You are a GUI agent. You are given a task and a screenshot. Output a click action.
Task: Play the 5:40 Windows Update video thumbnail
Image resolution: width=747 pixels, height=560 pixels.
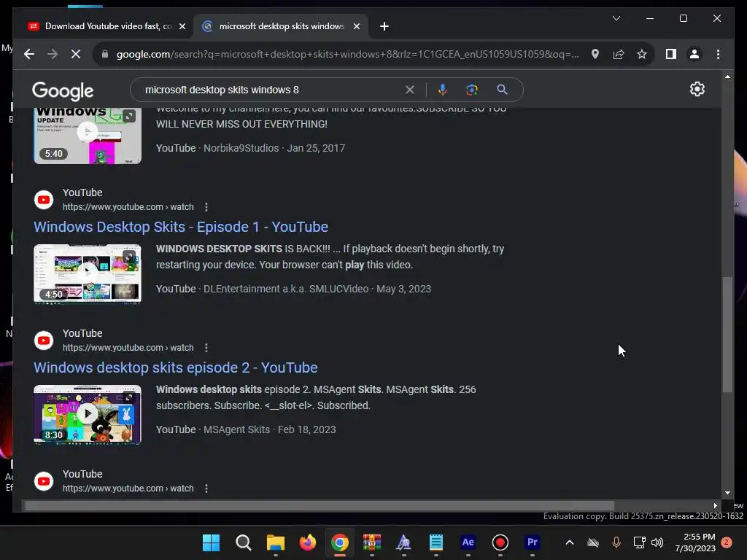[x=88, y=136]
